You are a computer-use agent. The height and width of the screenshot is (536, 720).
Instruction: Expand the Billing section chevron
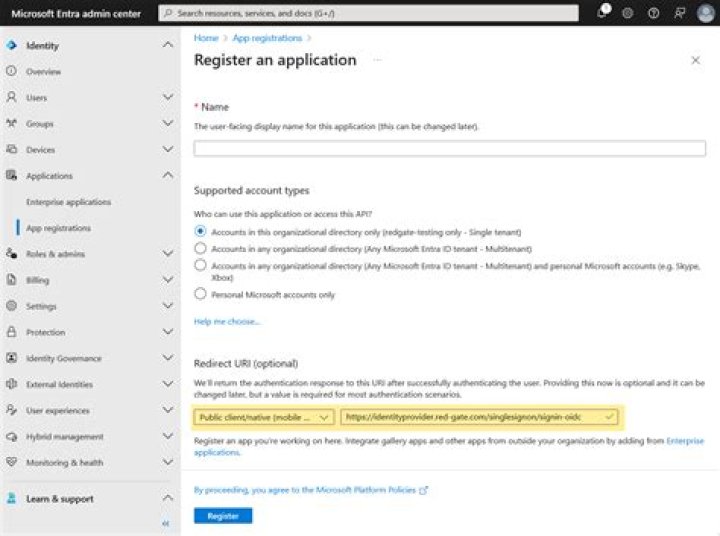[x=168, y=280]
